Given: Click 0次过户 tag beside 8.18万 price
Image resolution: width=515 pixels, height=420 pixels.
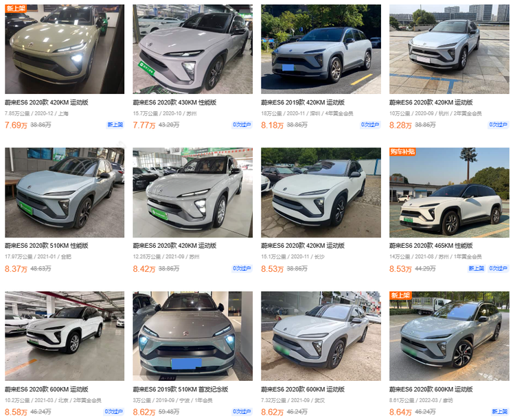Looking at the screenshot, I should [370, 125].
